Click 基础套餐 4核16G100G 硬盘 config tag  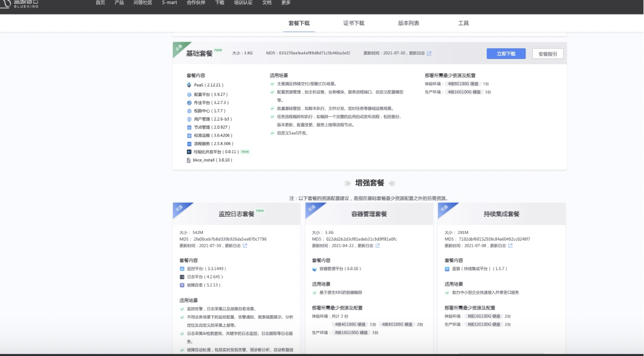point(464,92)
